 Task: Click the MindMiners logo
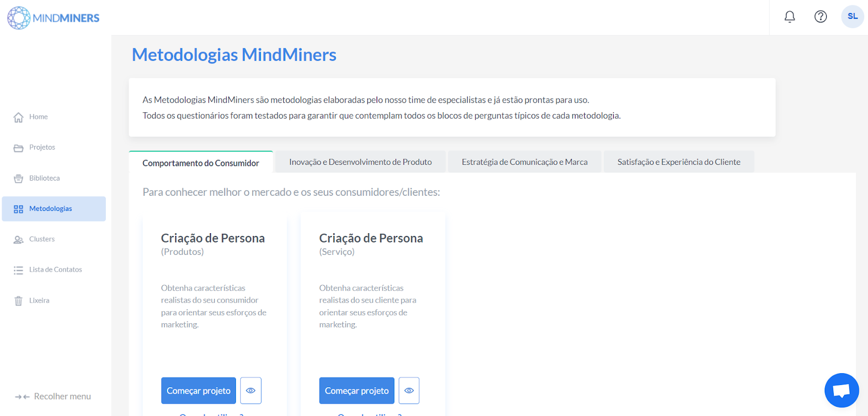(53, 18)
